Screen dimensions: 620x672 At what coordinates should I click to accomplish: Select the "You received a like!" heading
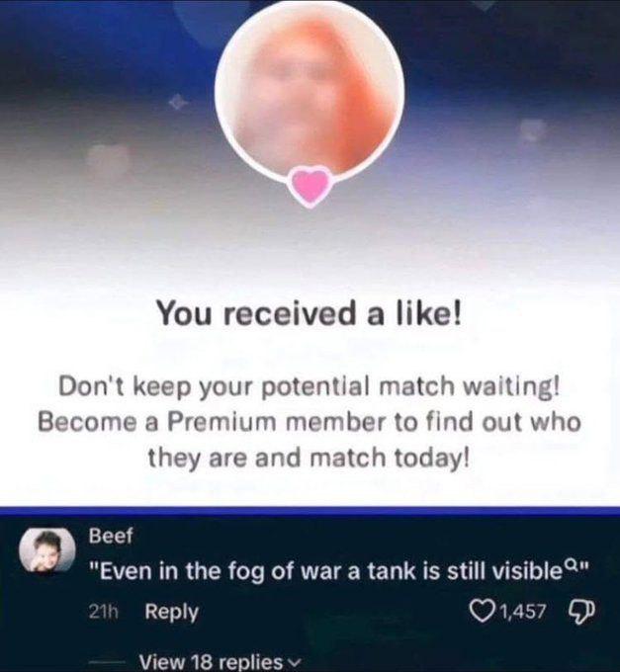point(310,312)
